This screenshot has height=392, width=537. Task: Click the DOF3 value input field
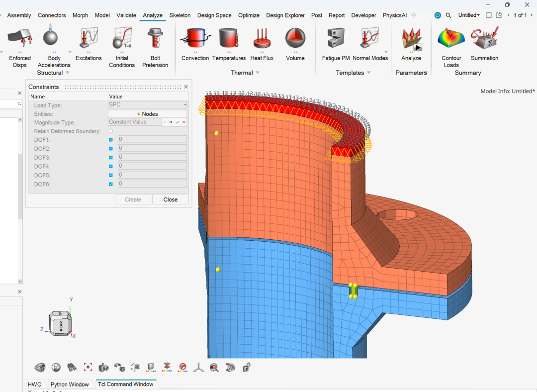click(152, 158)
